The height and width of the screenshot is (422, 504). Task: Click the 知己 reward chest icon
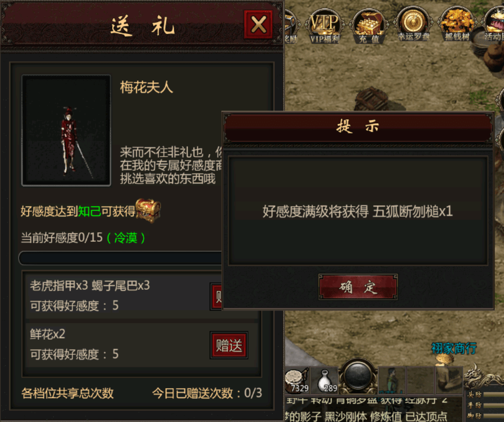pos(148,210)
